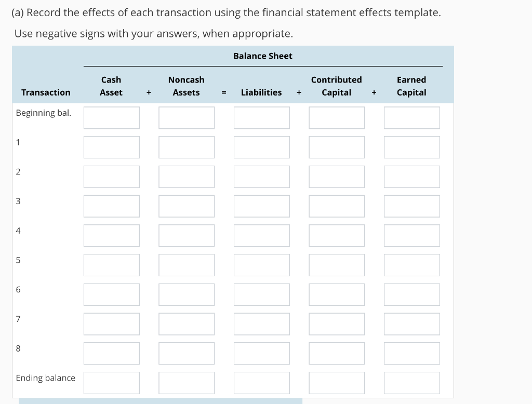Click transaction 1 Cash Asset input box
Viewport: 532px width, 404px height.
(x=111, y=147)
